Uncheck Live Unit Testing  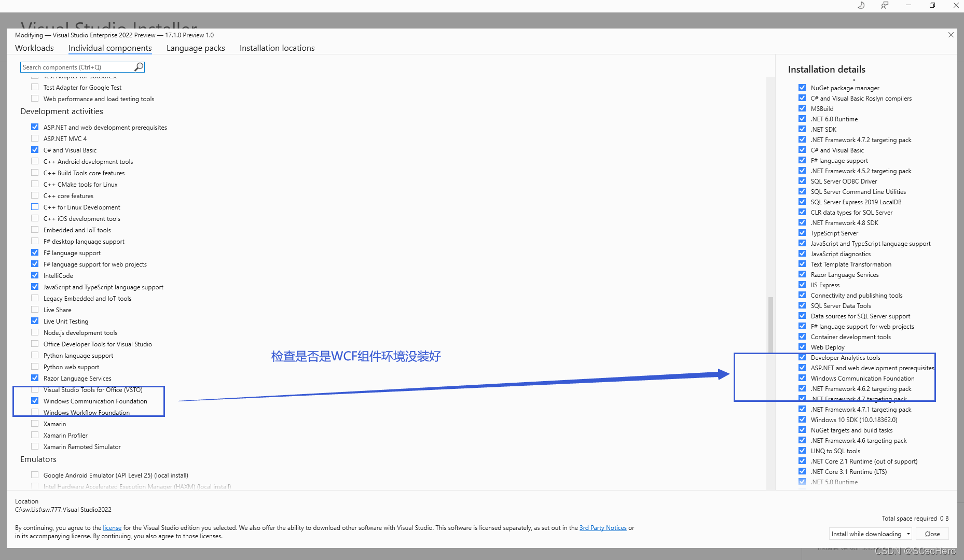35,321
